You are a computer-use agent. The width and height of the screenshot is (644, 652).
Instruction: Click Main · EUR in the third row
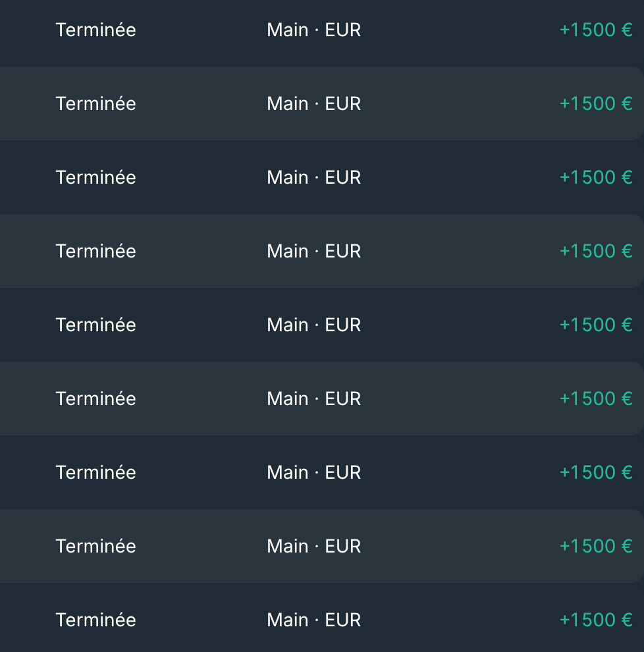point(314,178)
